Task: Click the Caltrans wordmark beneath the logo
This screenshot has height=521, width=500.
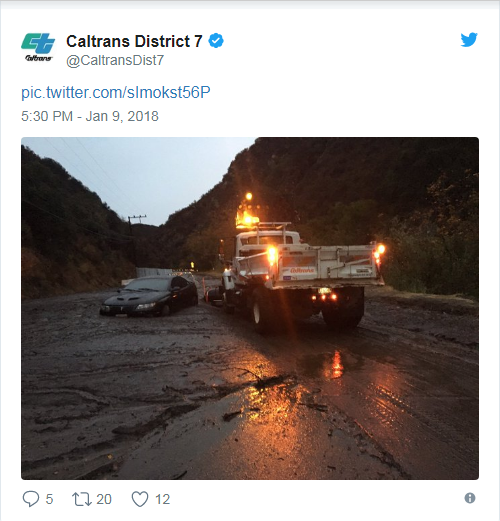Action: 38,58
